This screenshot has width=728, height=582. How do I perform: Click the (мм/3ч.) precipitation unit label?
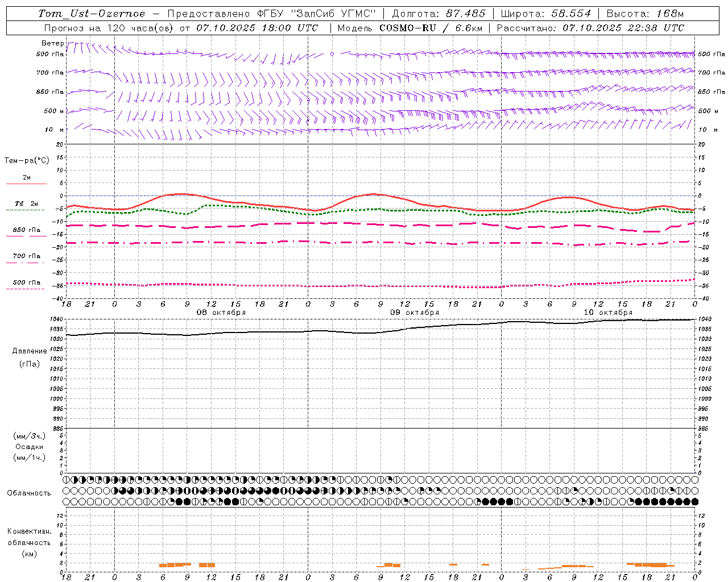click(30, 436)
